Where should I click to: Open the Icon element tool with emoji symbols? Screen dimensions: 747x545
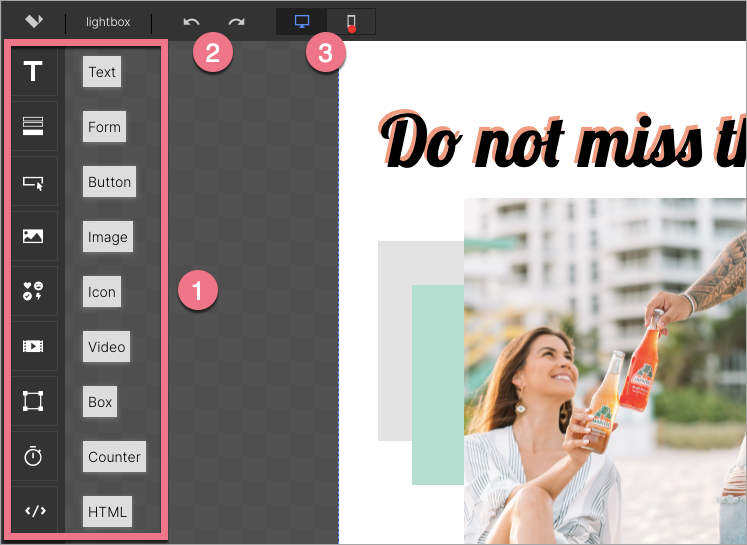point(33,291)
